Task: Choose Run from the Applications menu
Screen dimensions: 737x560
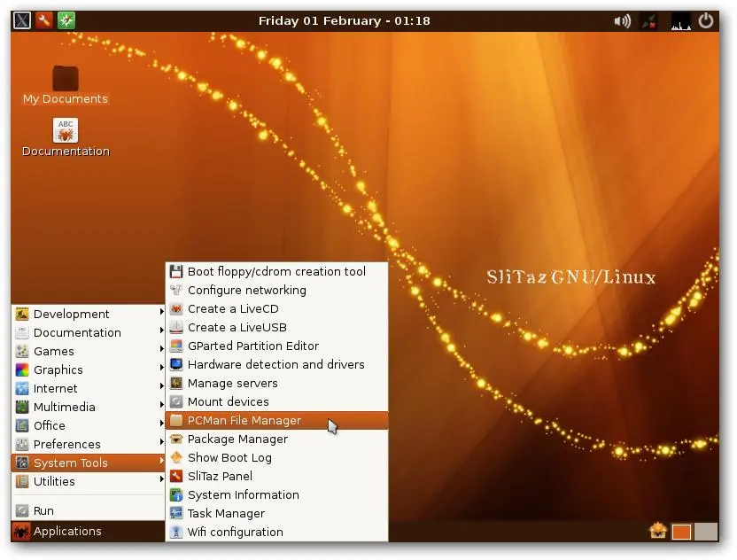Action: (x=88, y=510)
